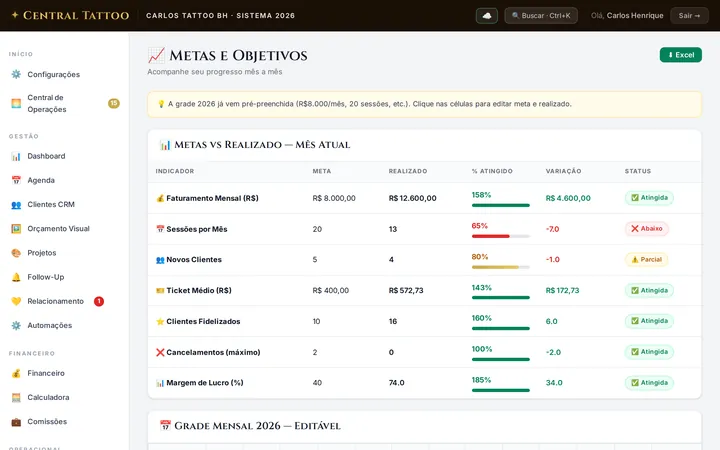Click the Ticket Médio ticket icon

click(x=160, y=291)
